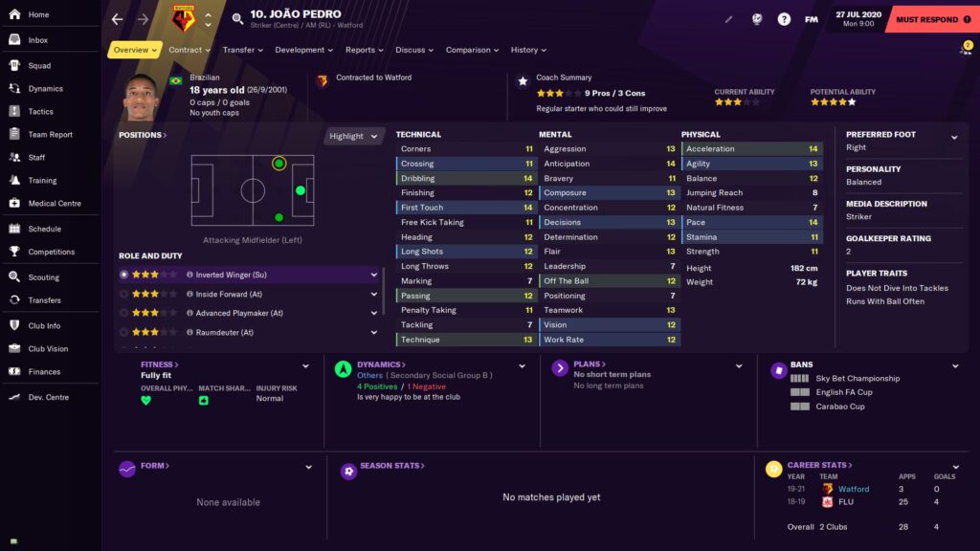Expand the Preferred Foot panel chevron
Screen dimensions: 980x551
(x=954, y=138)
